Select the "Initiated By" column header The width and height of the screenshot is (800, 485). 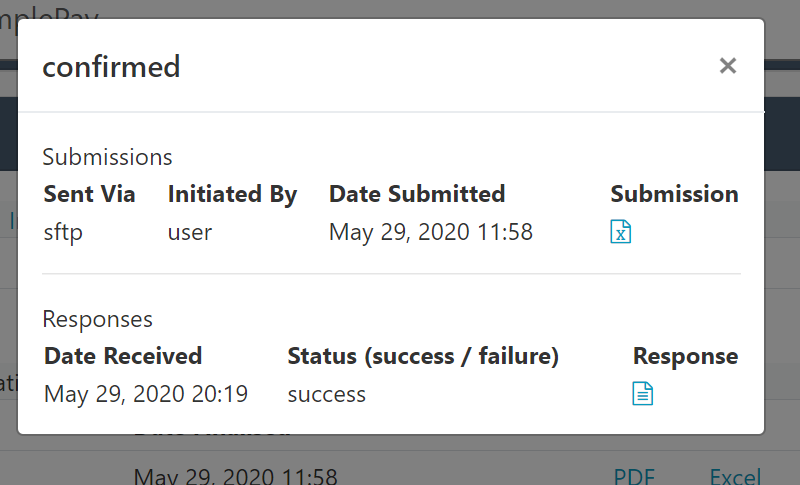(232, 194)
